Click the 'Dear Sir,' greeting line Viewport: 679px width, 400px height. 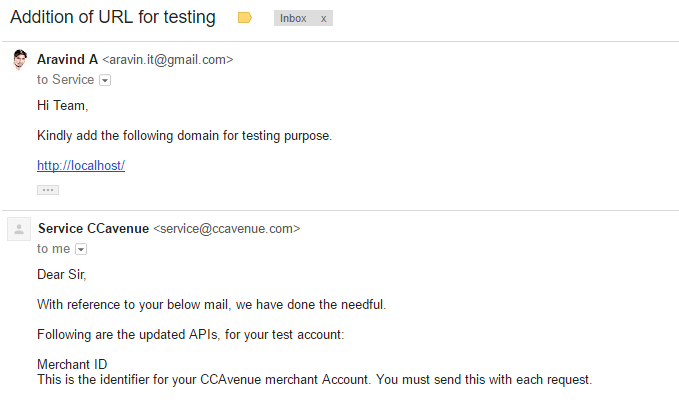[x=61, y=274]
